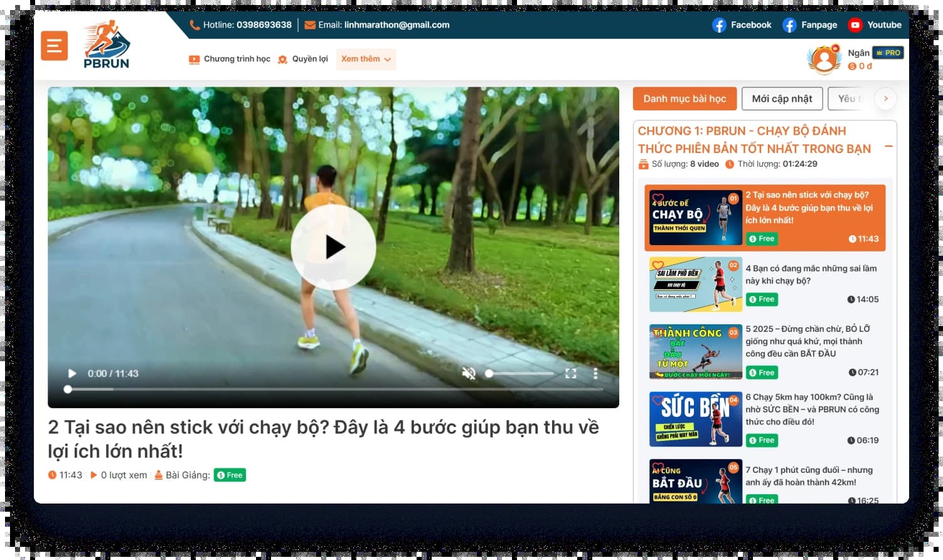Open lesson 05 thumbnail Bắt đầu
The width and height of the screenshot is (943, 560).
pyautogui.click(x=696, y=481)
